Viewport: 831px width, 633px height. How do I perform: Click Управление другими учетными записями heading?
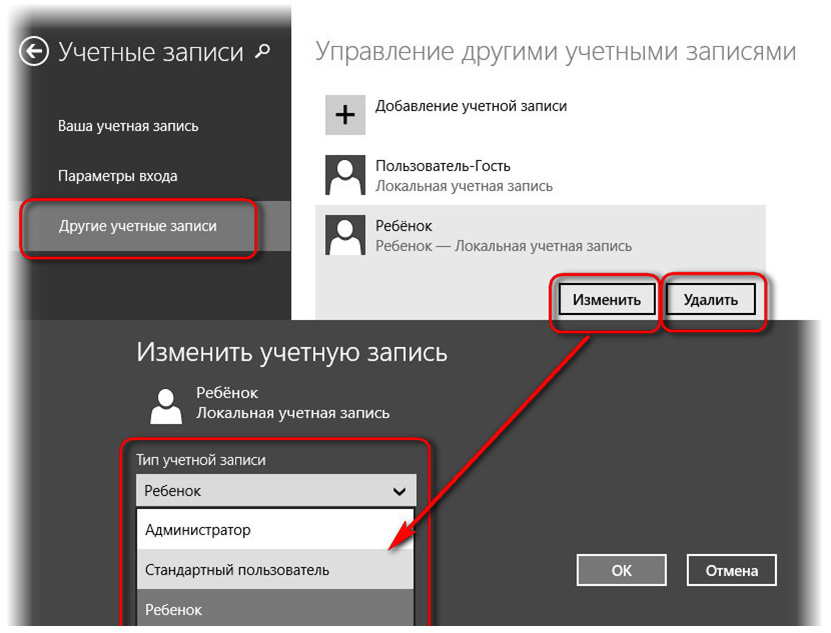[556, 52]
